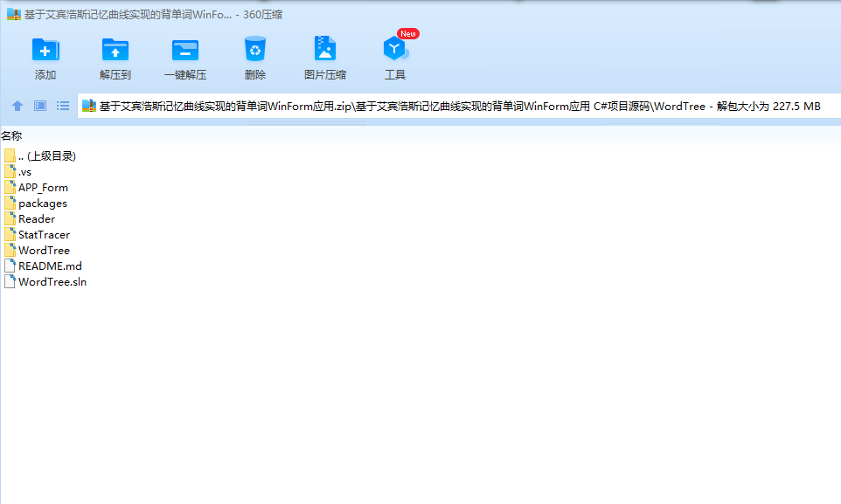Select the packages folder
This screenshot has height=504, width=841.
pyautogui.click(x=35, y=204)
